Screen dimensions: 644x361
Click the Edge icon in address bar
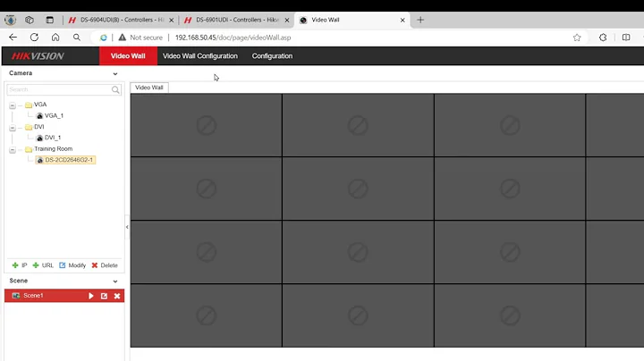[104, 38]
